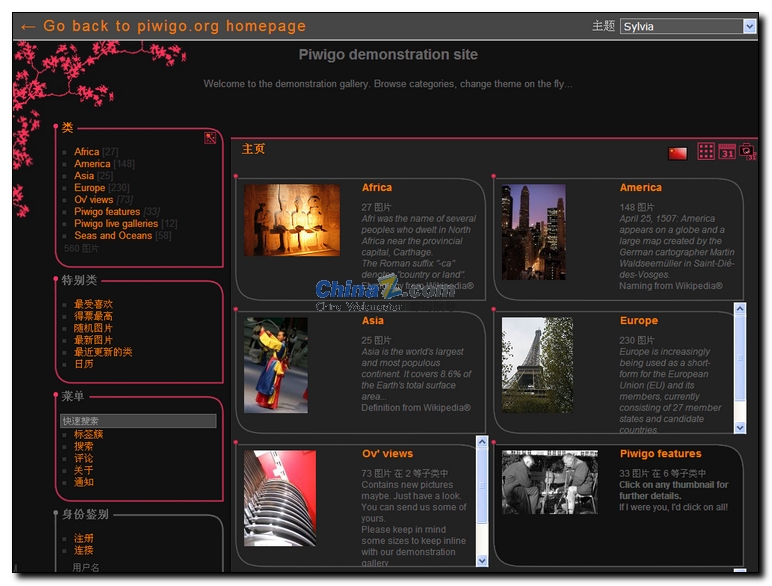Open the Ov' views title in main panel
The image size is (772, 586).
[387, 454]
